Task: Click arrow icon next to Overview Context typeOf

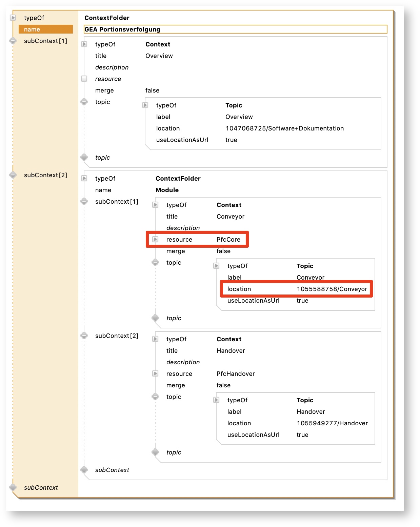Action: click(x=84, y=44)
